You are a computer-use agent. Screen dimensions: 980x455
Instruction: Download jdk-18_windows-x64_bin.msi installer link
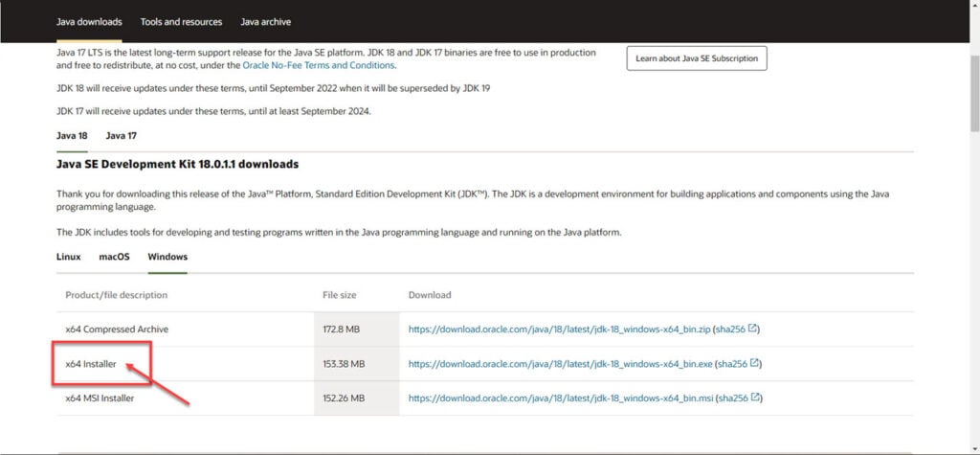tap(561, 398)
